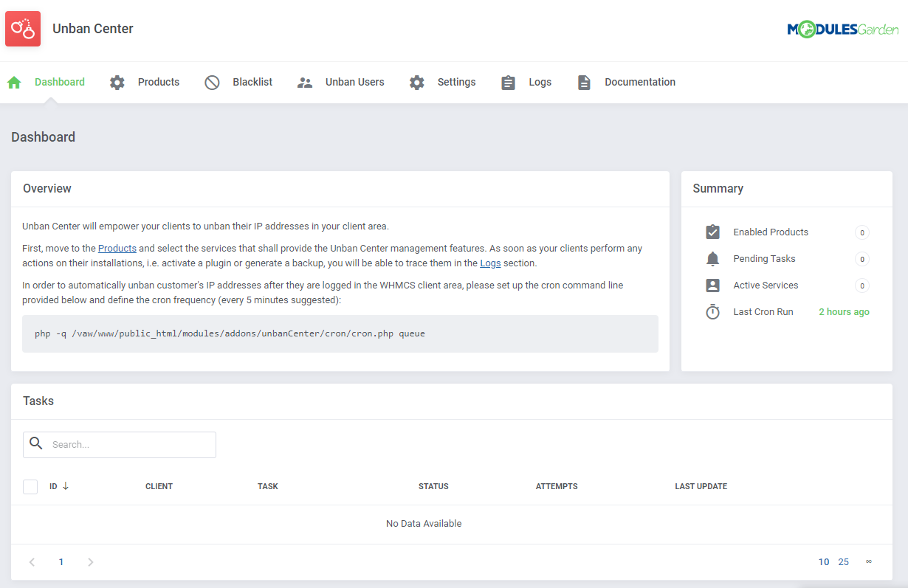908x588 pixels.
Task: Go to previous page arrow
Action: (x=32, y=562)
